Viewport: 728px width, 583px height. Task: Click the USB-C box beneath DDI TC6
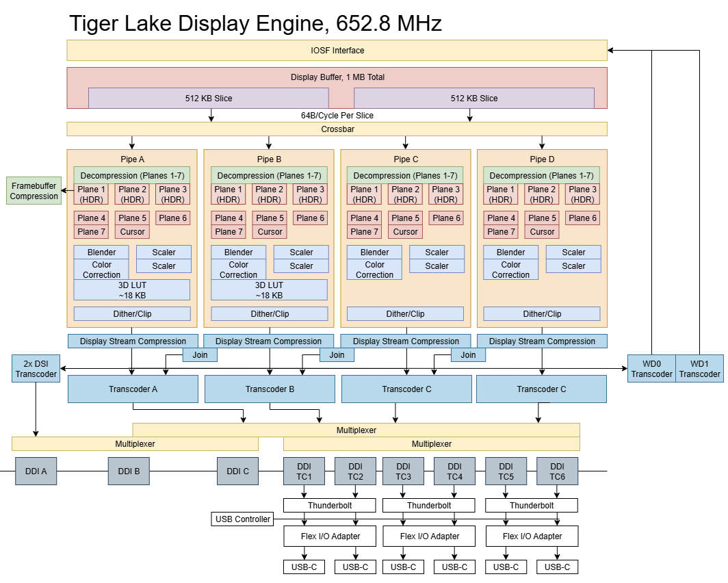pyautogui.click(x=557, y=567)
